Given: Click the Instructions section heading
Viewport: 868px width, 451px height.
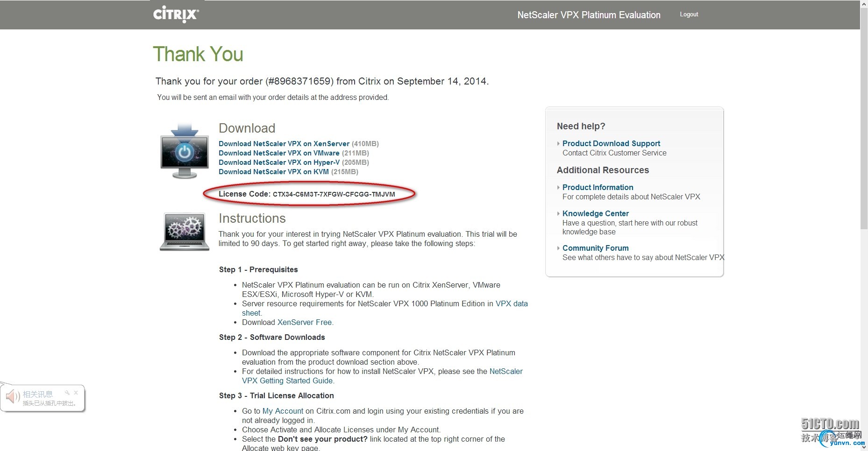Looking at the screenshot, I should [252, 218].
